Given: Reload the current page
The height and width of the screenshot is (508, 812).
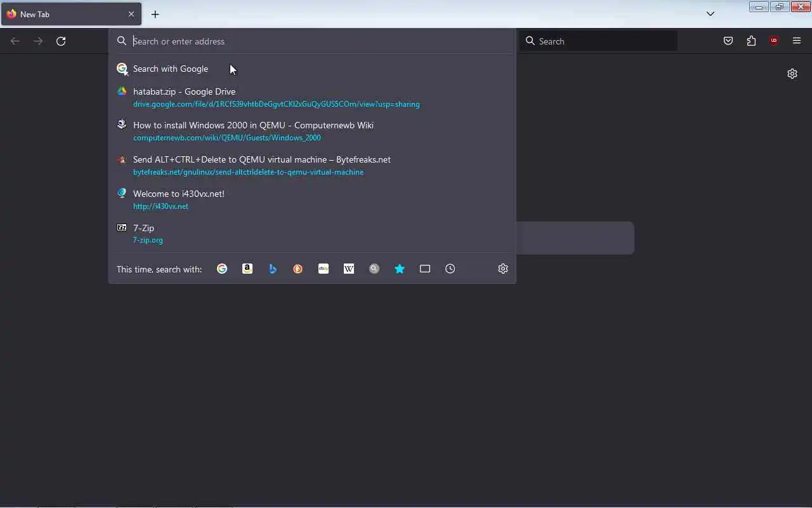Looking at the screenshot, I should 61,41.
